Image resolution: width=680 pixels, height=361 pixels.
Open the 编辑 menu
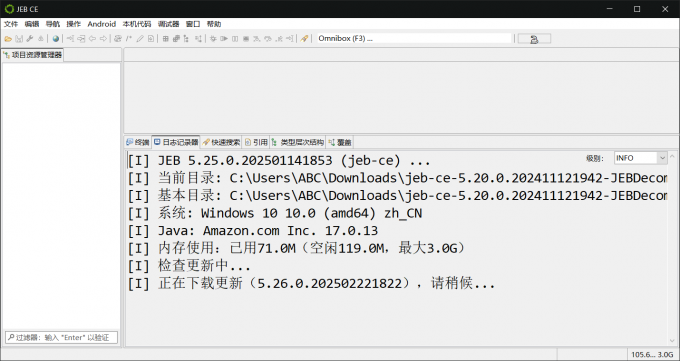coord(32,24)
